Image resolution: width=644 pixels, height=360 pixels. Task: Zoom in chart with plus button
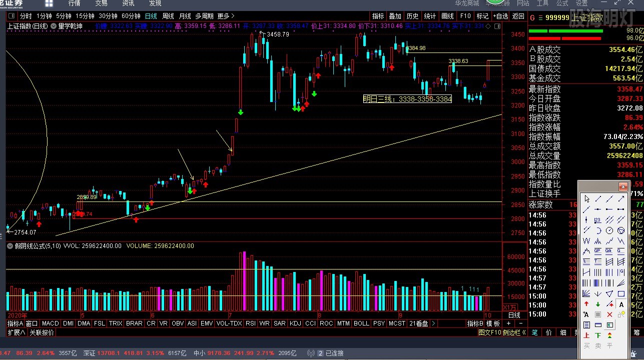point(508,323)
